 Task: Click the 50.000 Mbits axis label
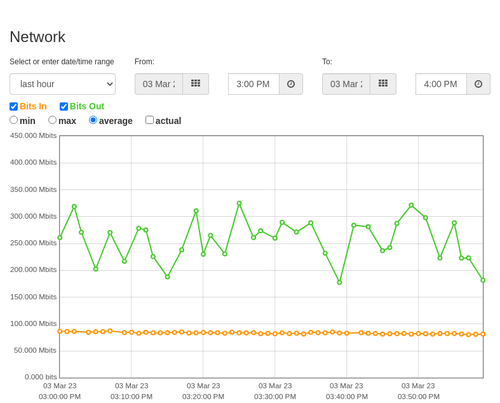pos(35,350)
